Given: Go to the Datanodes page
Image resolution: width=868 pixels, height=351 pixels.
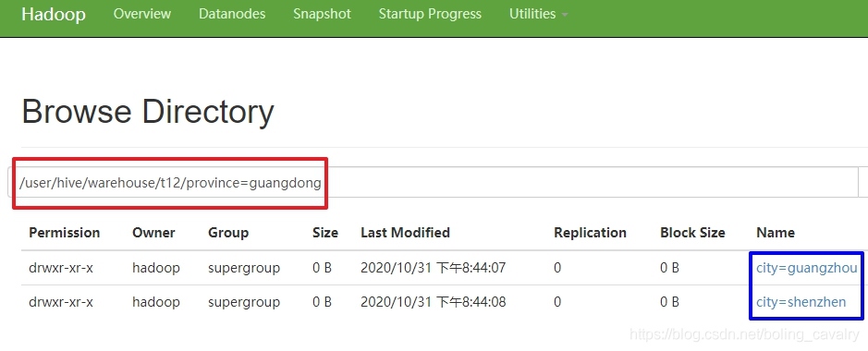Looking at the screenshot, I should (232, 14).
